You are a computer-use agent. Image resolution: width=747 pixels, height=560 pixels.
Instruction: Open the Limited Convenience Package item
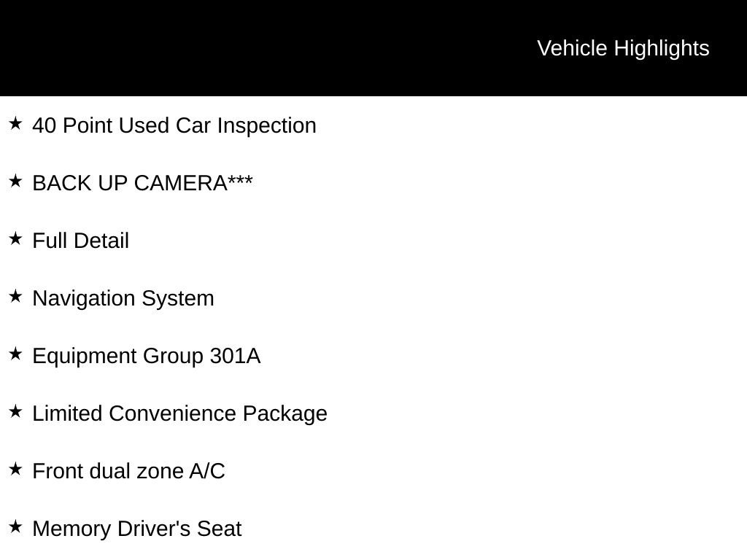179,413
